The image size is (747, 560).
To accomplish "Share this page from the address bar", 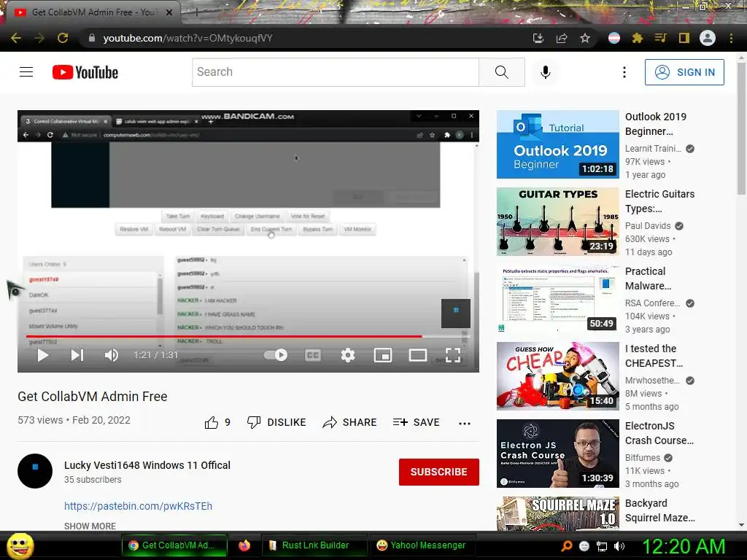I will pyautogui.click(x=562, y=38).
